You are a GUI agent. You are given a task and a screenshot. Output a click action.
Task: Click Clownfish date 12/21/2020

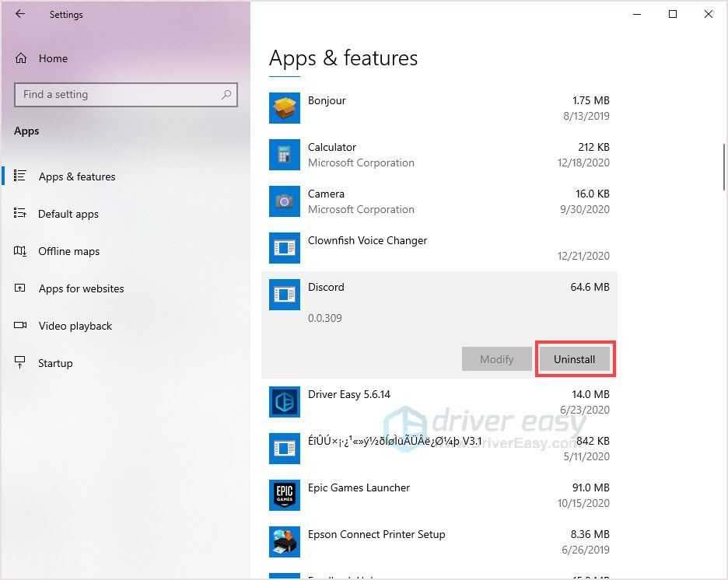(x=583, y=256)
